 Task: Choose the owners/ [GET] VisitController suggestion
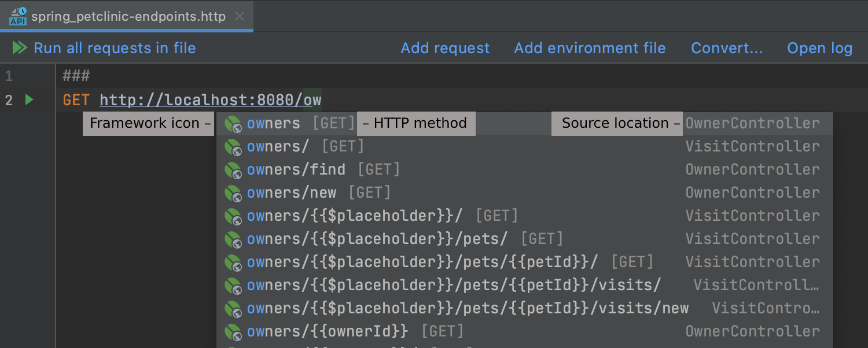pos(525,147)
